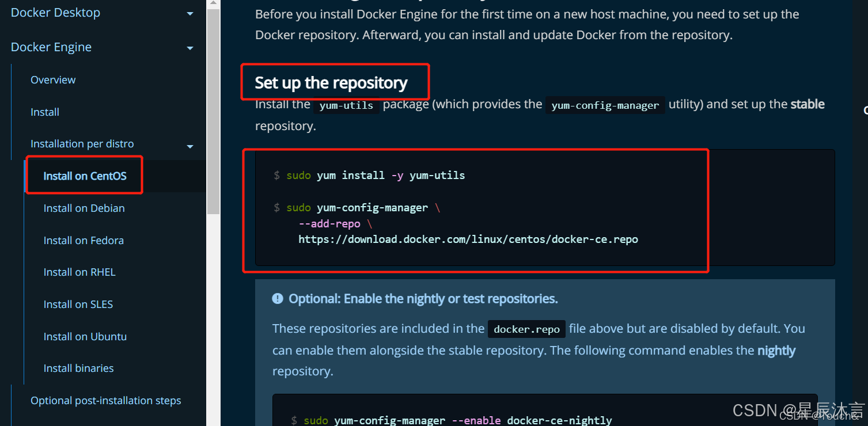Click the yum-config-manager inline code in paragraph
Image resolution: width=868 pixels, height=426 pixels.
605,105
